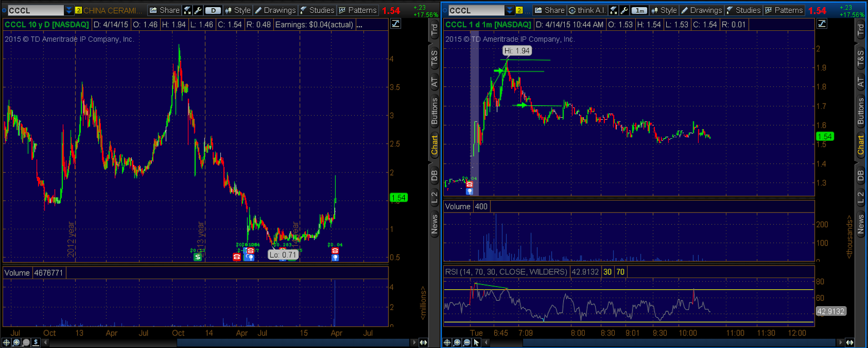Screen dimensions: 868x348
Task: Click symbol link dot in left chart
Action: click(x=4, y=10)
